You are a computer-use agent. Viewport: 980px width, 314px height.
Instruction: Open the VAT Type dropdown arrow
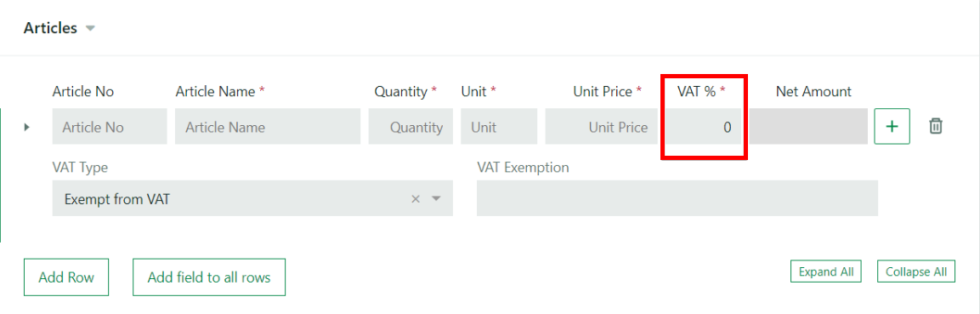pyautogui.click(x=436, y=199)
